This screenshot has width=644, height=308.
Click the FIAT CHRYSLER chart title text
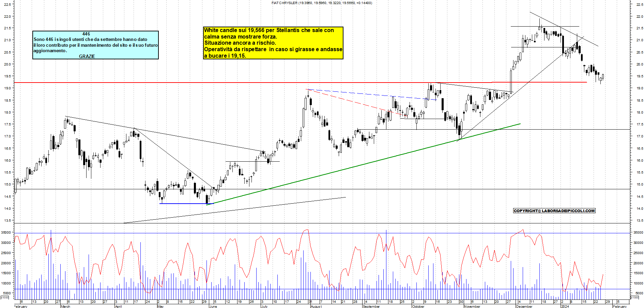click(322, 3)
